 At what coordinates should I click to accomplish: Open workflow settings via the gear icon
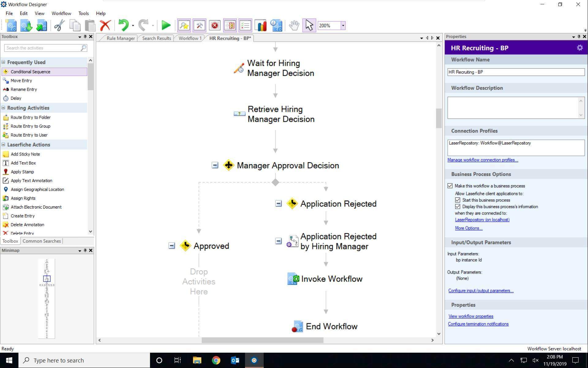580,48
